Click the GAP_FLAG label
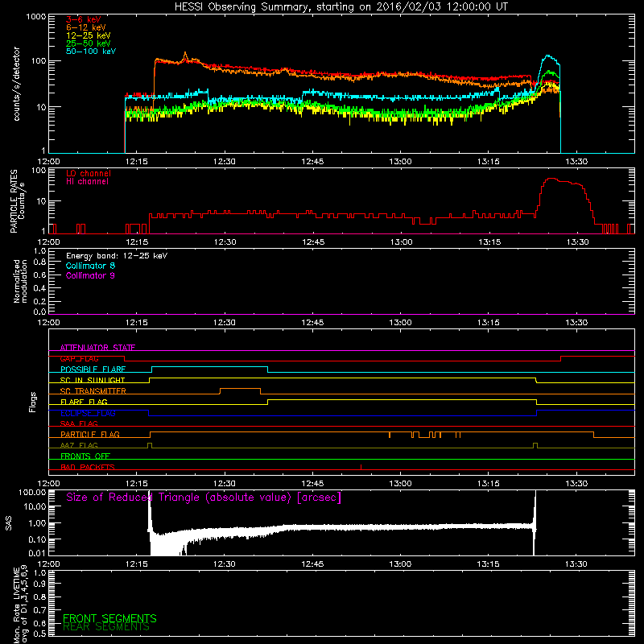This screenshot has width=644, height=644. pyautogui.click(x=79, y=358)
